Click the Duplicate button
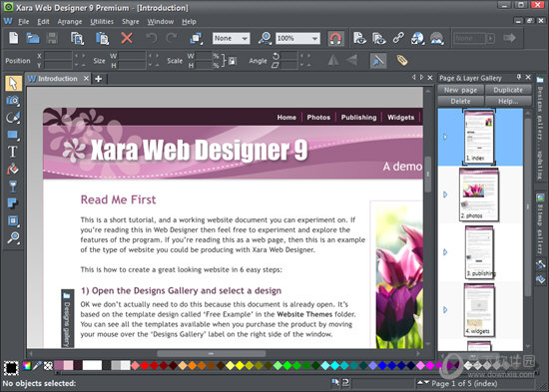Image resolution: width=549 pixels, height=392 pixels. coord(508,90)
